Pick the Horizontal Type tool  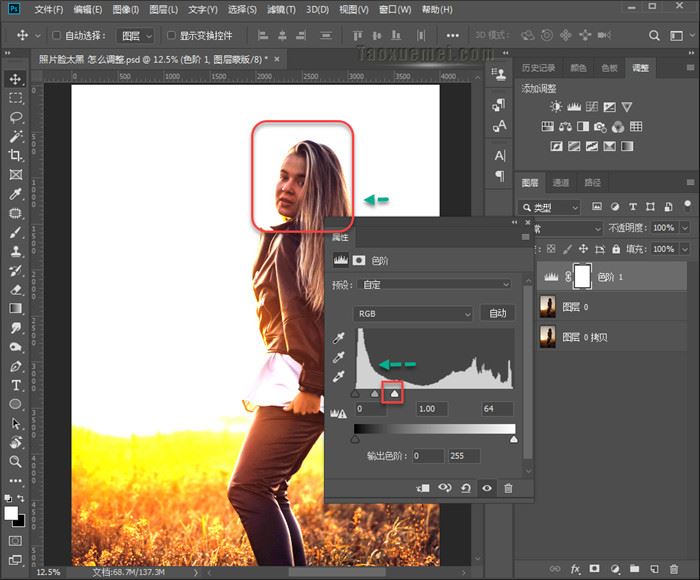(16, 385)
